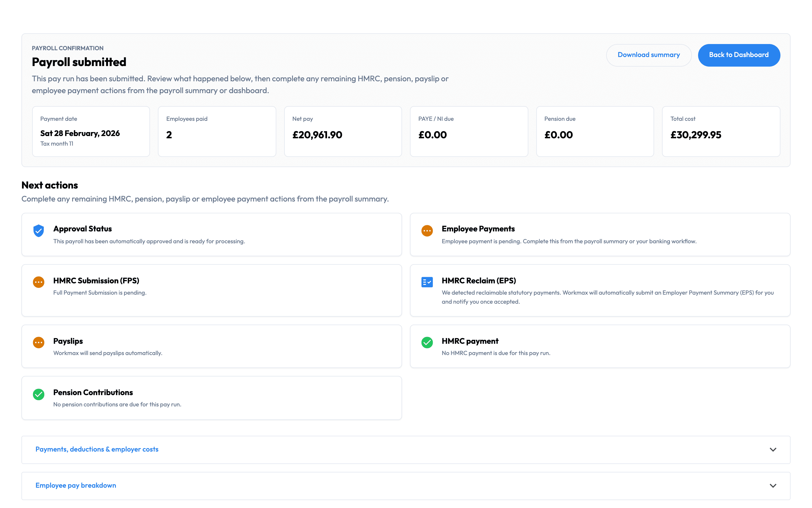Click the 'We detected reclaimable statutory payments' description
This screenshot has height=508, width=812.
608,297
